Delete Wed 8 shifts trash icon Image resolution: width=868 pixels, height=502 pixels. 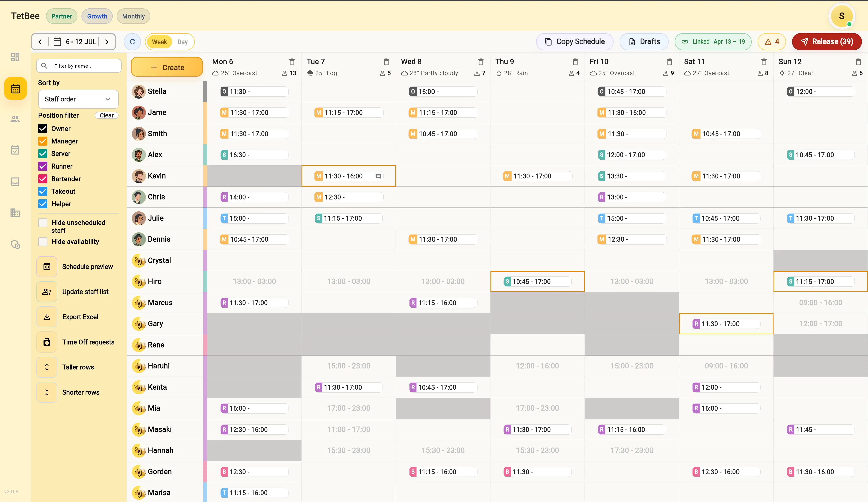tap(481, 62)
